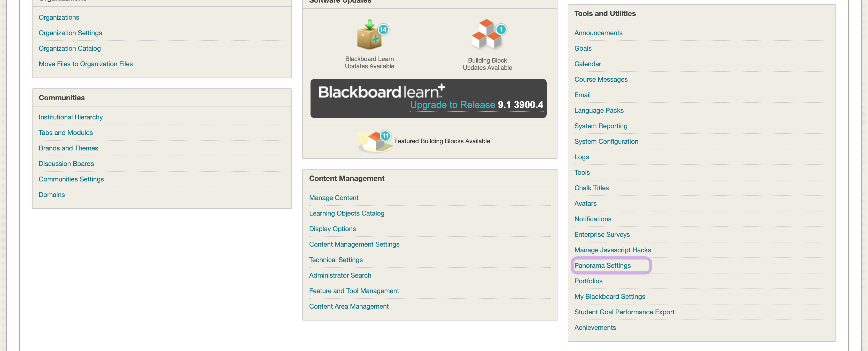
Task: Click the badge showing 1 update
Action: click(x=501, y=29)
